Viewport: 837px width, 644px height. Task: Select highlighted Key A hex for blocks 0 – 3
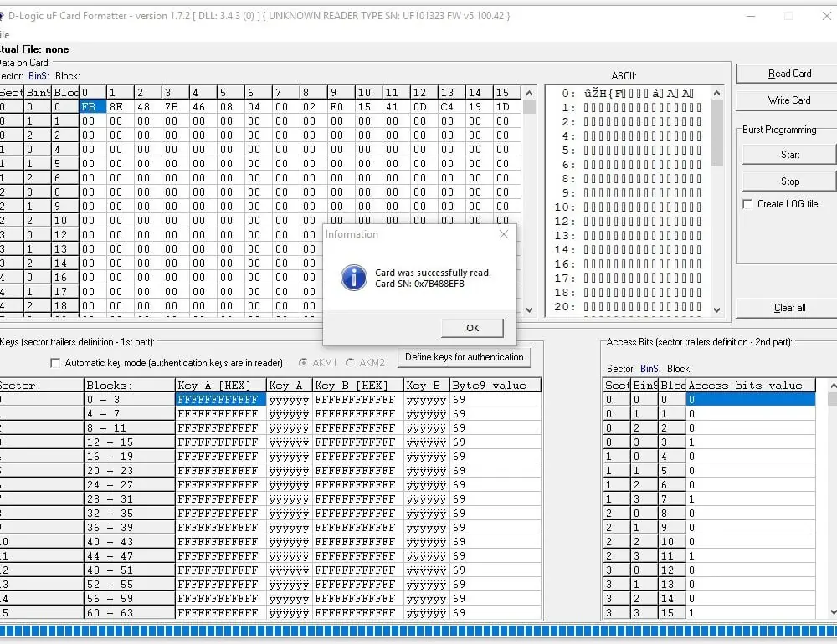click(x=221, y=400)
